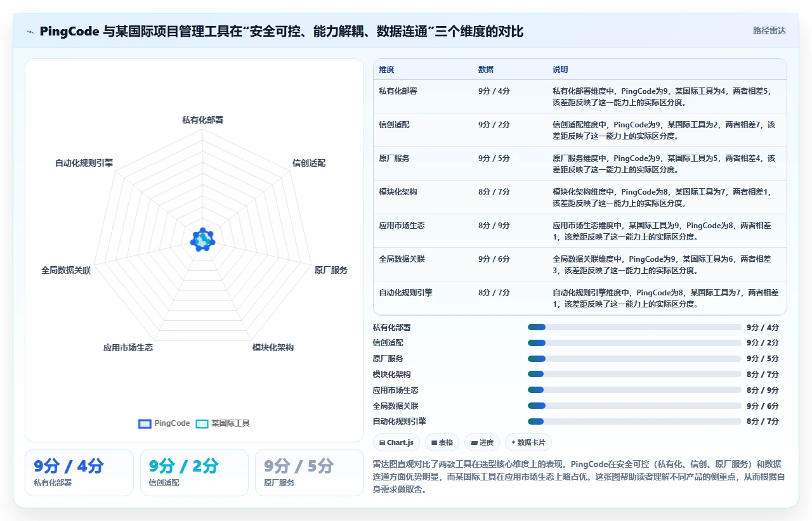
Task: Click the 全局数据关联 progress bar
Action: click(x=634, y=406)
